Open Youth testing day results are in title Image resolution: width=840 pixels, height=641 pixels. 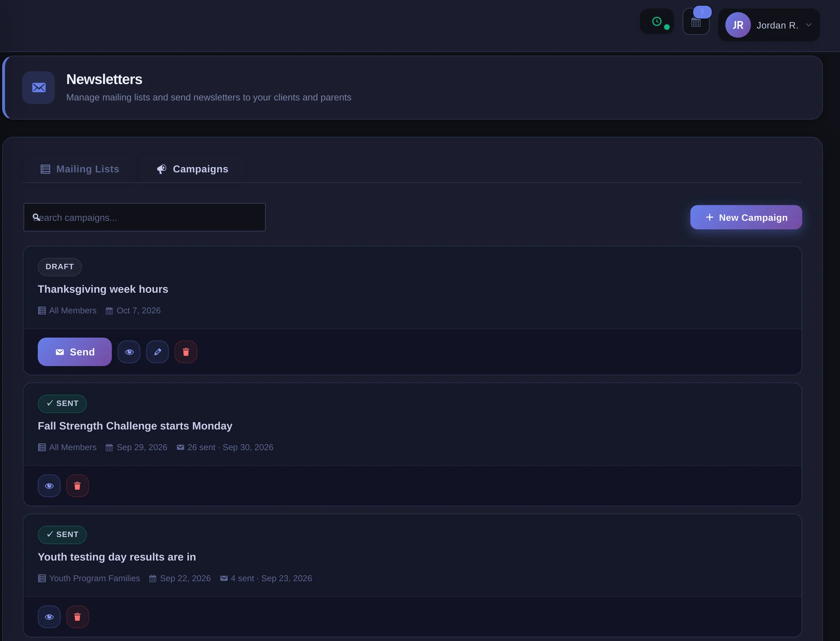click(x=117, y=557)
